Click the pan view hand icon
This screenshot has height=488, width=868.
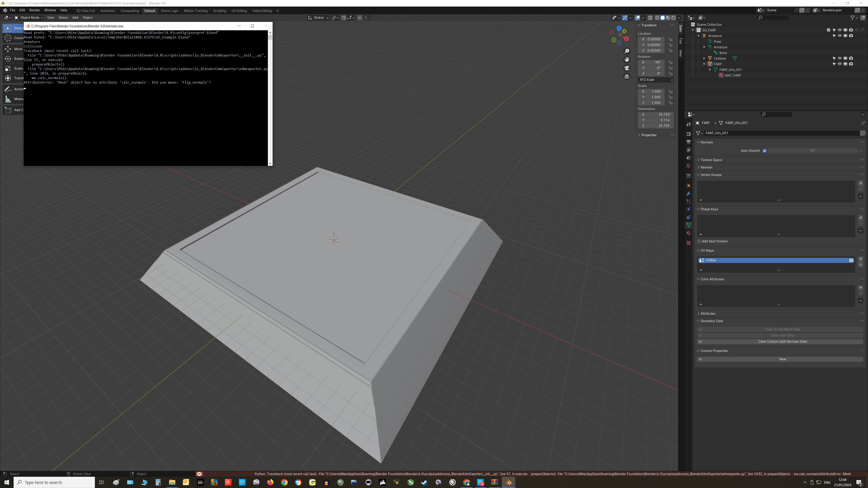click(627, 60)
